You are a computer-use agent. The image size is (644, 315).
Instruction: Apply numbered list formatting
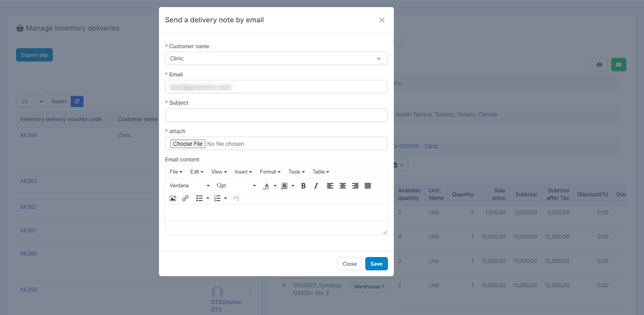click(217, 198)
